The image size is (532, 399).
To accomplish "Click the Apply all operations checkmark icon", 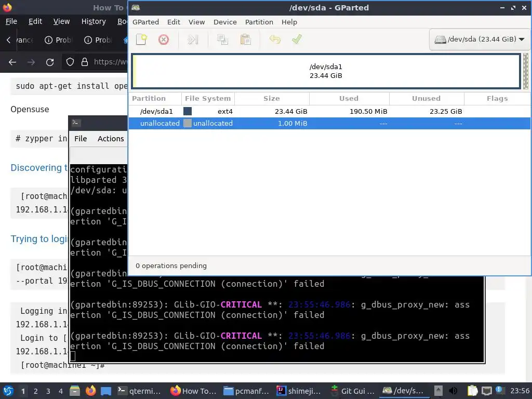I will tap(297, 39).
